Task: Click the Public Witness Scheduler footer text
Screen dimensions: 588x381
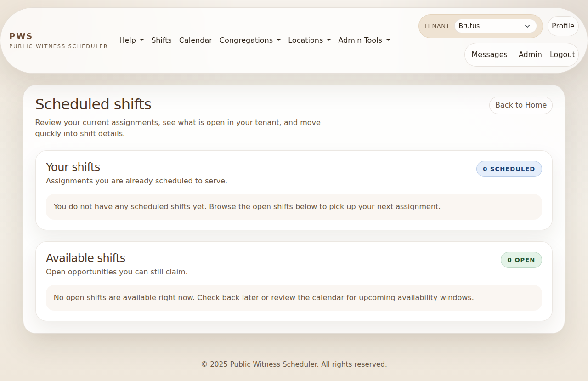Action: 294,364
